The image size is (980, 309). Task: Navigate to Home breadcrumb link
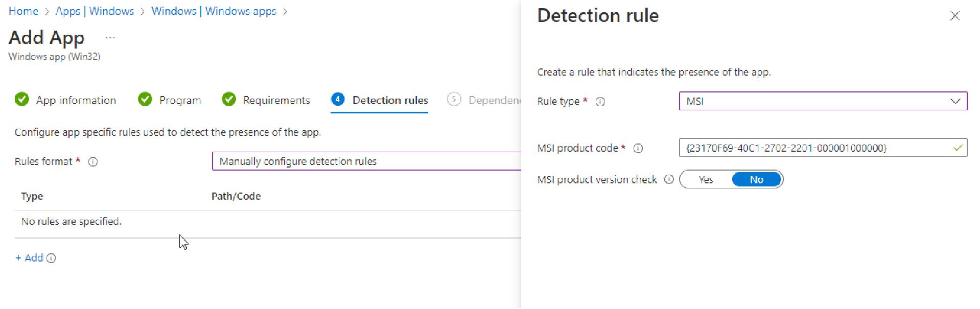tap(24, 11)
